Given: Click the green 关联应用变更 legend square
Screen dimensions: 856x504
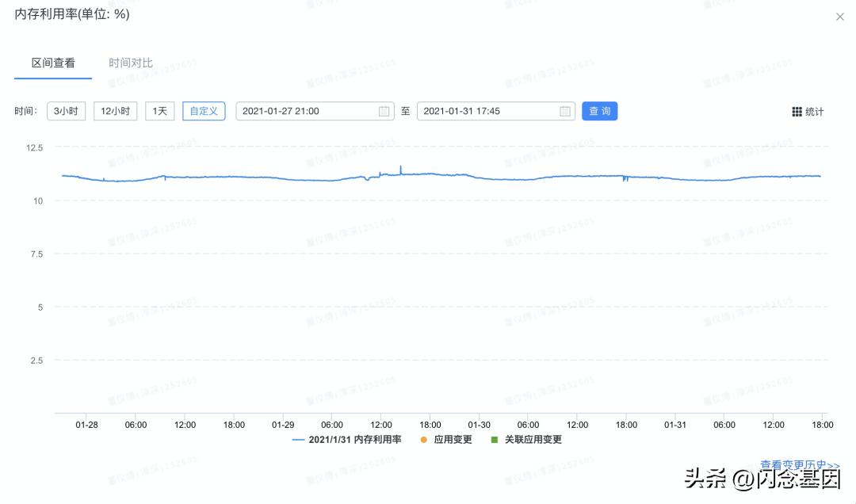Looking at the screenshot, I should click(495, 438).
